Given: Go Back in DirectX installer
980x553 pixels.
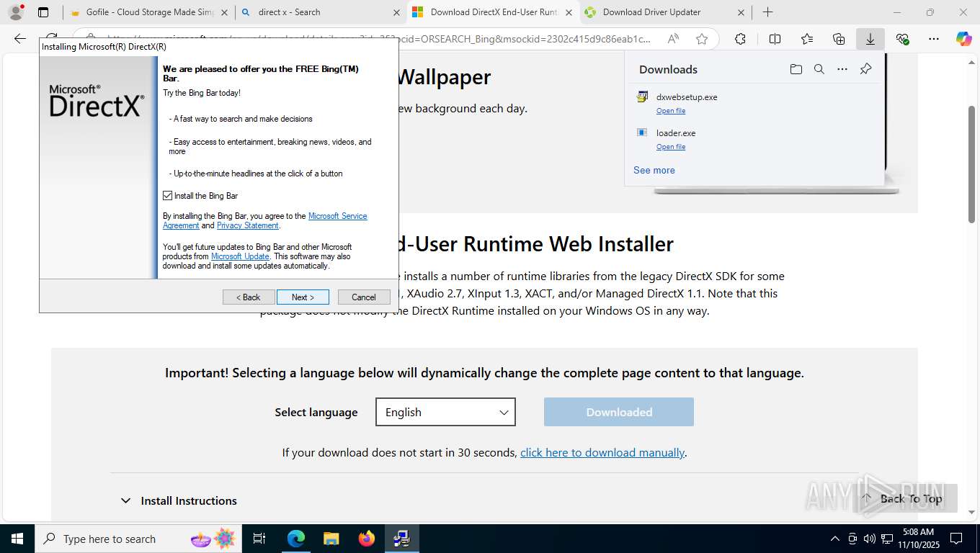Looking at the screenshot, I should click(249, 297).
